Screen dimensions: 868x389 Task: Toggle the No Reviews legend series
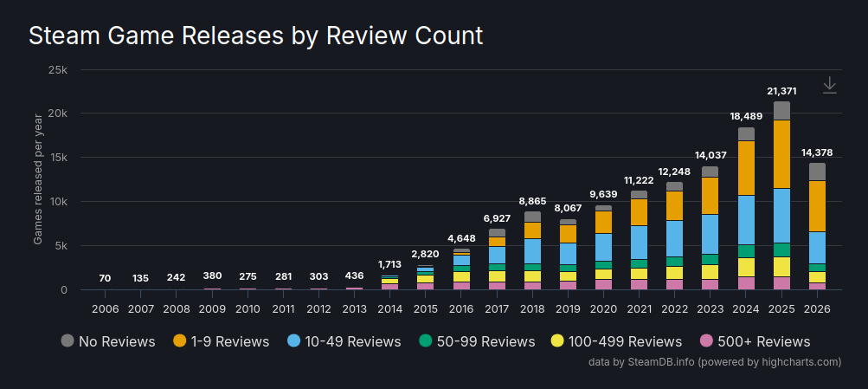[x=108, y=341]
